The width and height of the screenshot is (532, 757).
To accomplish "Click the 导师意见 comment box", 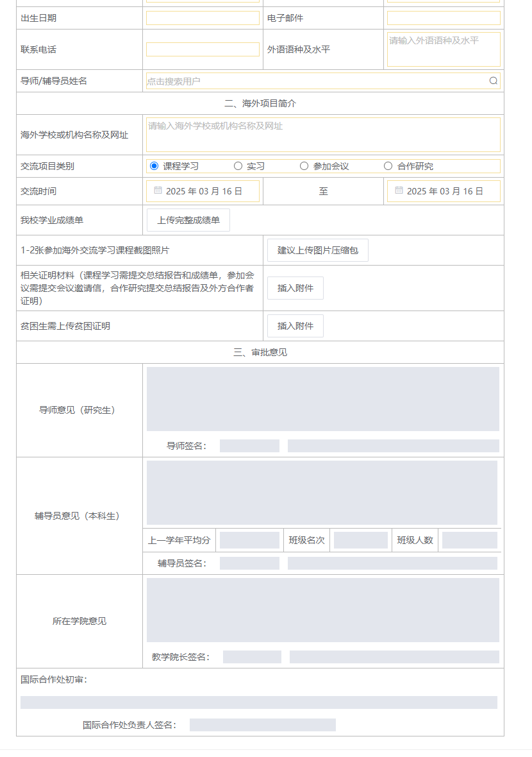I will (323, 399).
